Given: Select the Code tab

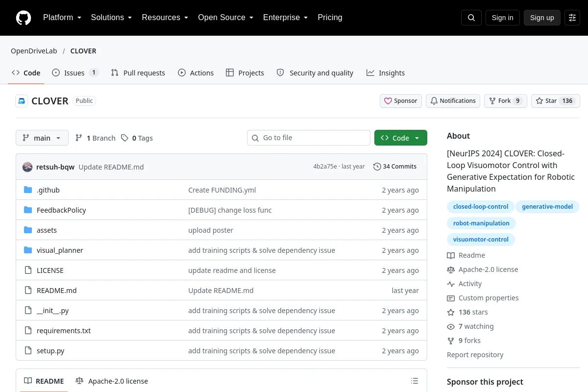Looking at the screenshot, I should tap(26, 73).
